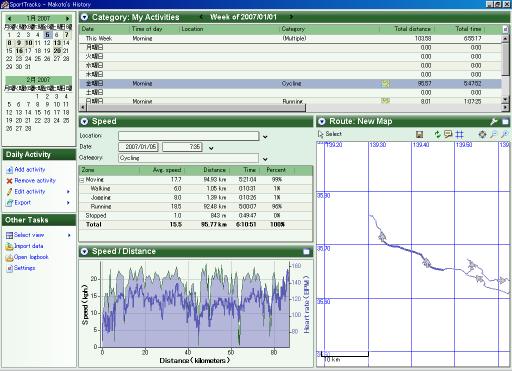Open the Category: My Activities view menu
512x371 pixels.
84,17
